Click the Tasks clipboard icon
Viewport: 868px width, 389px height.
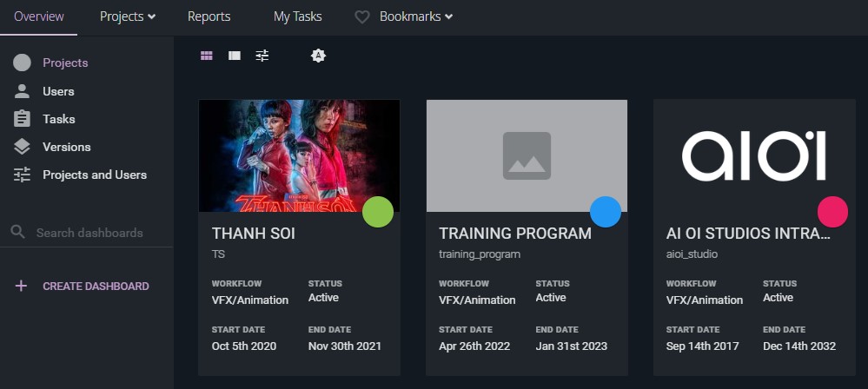tap(22, 119)
